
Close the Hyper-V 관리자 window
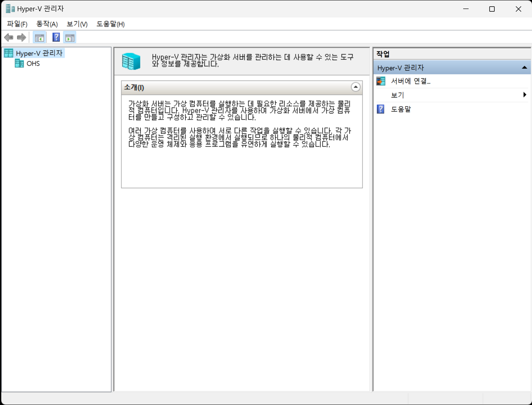(x=519, y=9)
